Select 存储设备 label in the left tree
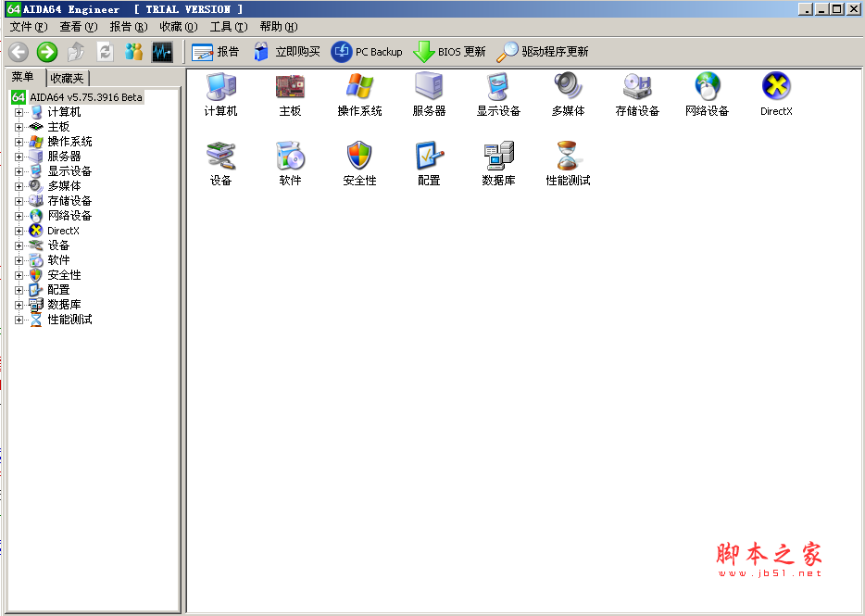The image size is (865, 616). pos(69,201)
